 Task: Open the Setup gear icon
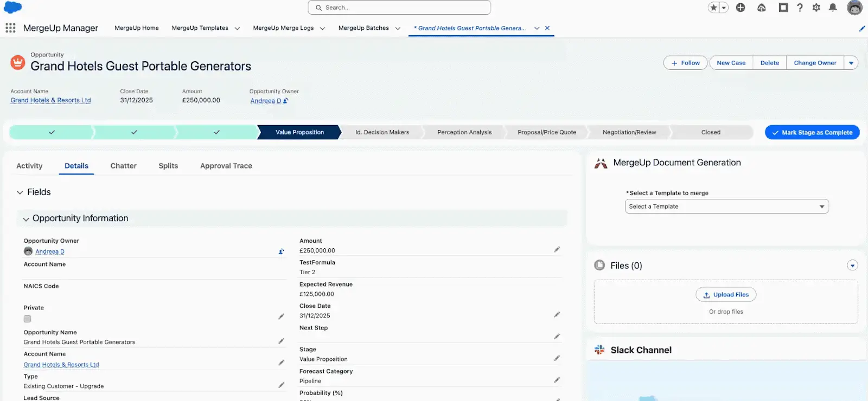(816, 8)
